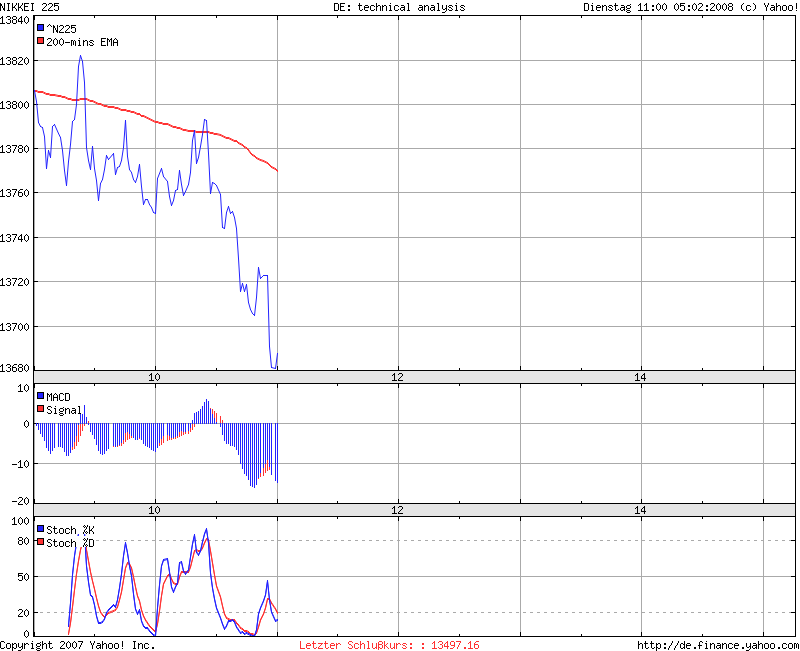Click the lowest MACD histogram bar
Image resolution: width=800 pixels, height=651 pixels.
254,455
